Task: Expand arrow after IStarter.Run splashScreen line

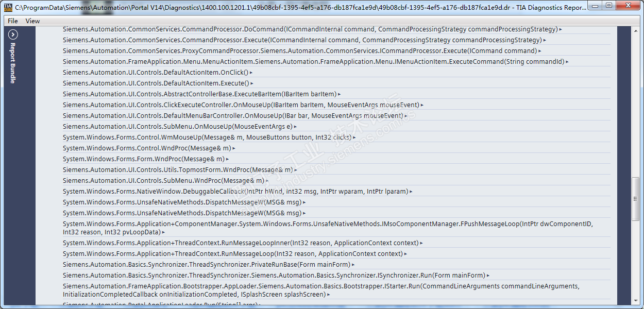Action: 329,295
